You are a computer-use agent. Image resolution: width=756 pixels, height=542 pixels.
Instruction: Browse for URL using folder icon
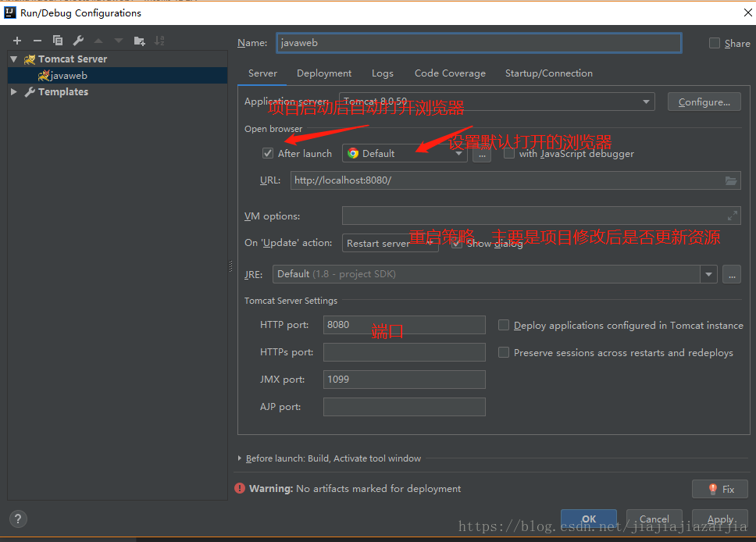tap(731, 181)
